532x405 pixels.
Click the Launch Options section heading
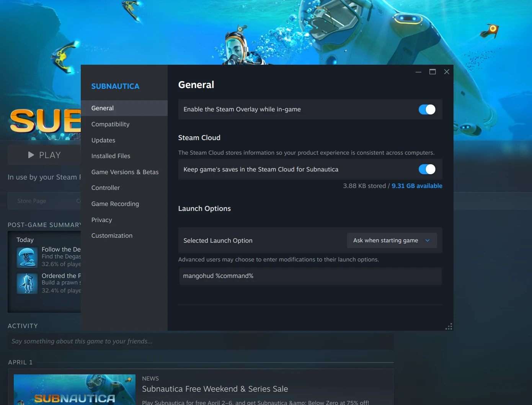click(x=204, y=209)
